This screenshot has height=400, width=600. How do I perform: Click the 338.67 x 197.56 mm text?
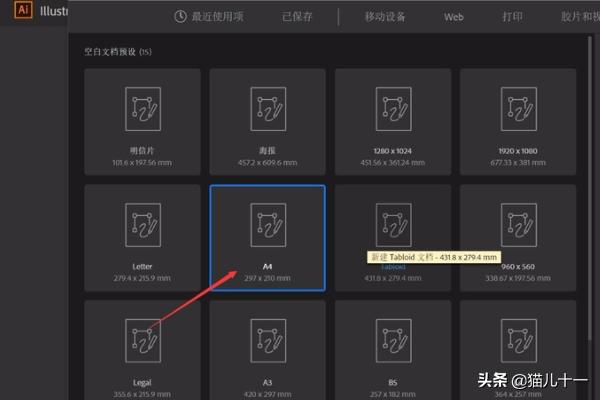click(x=518, y=278)
